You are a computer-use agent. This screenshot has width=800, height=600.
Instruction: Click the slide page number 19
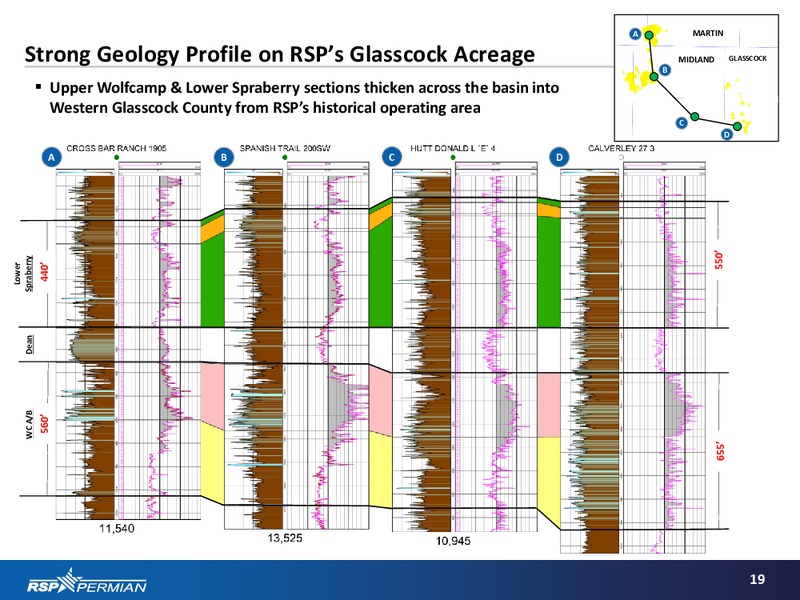757,579
